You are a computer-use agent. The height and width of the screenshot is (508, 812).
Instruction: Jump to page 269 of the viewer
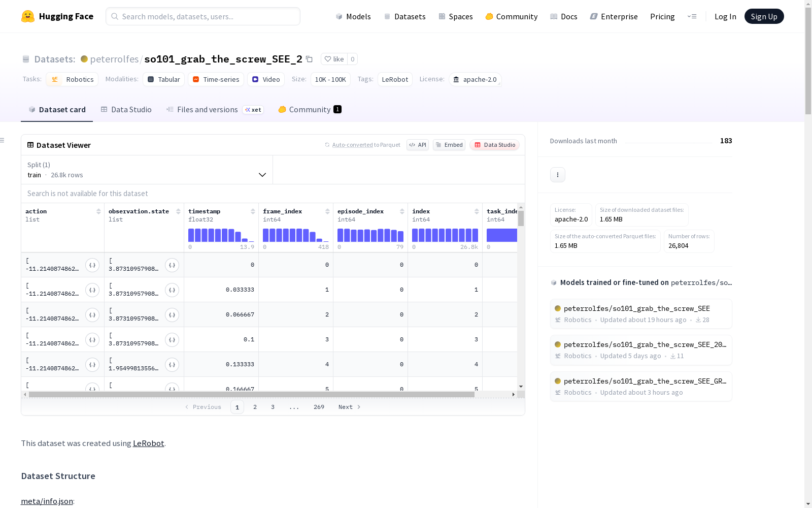click(x=319, y=407)
